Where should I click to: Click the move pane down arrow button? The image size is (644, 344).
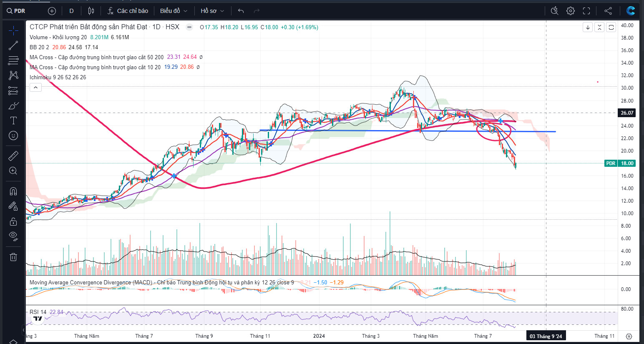(588, 28)
